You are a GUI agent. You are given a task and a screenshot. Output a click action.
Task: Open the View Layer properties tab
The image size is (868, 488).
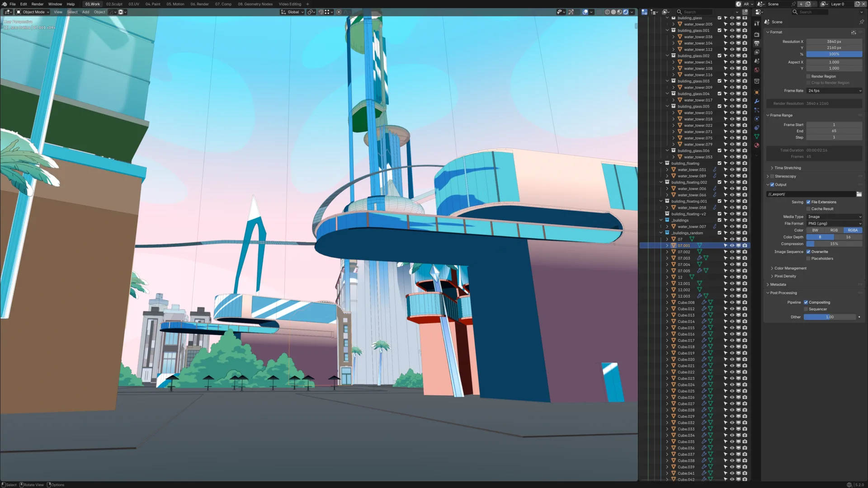click(757, 52)
